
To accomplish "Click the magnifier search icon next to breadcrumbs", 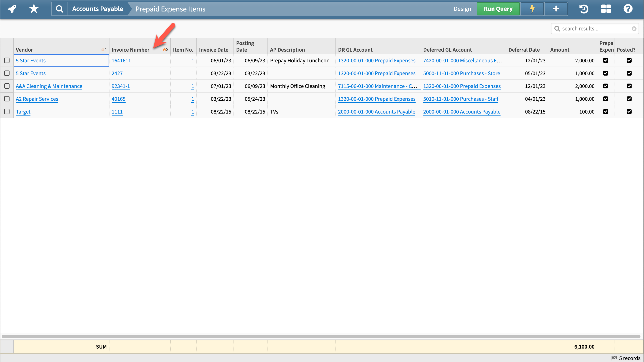I will point(59,9).
